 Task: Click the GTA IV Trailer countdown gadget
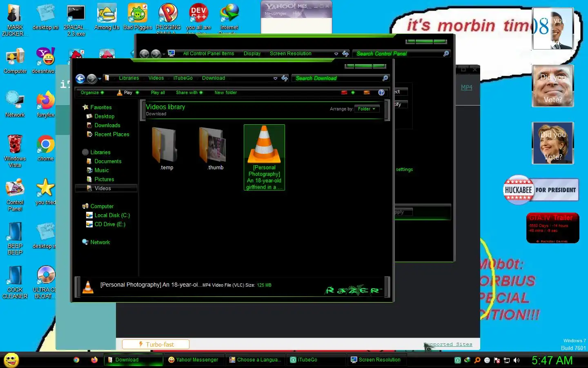coord(552,228)
